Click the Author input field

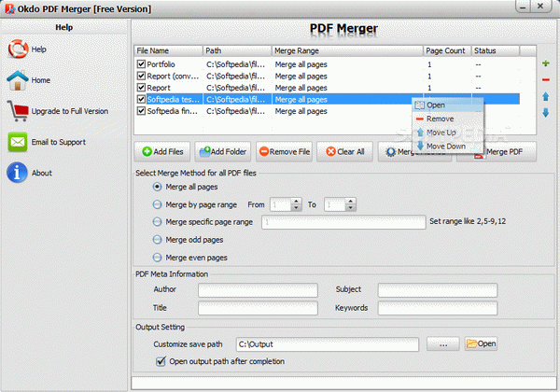click(258, 290)
